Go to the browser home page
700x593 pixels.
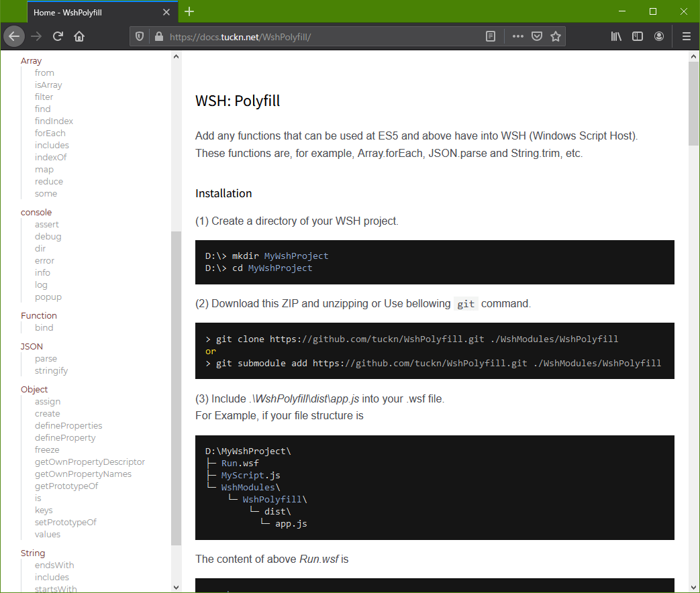[79, 36]
